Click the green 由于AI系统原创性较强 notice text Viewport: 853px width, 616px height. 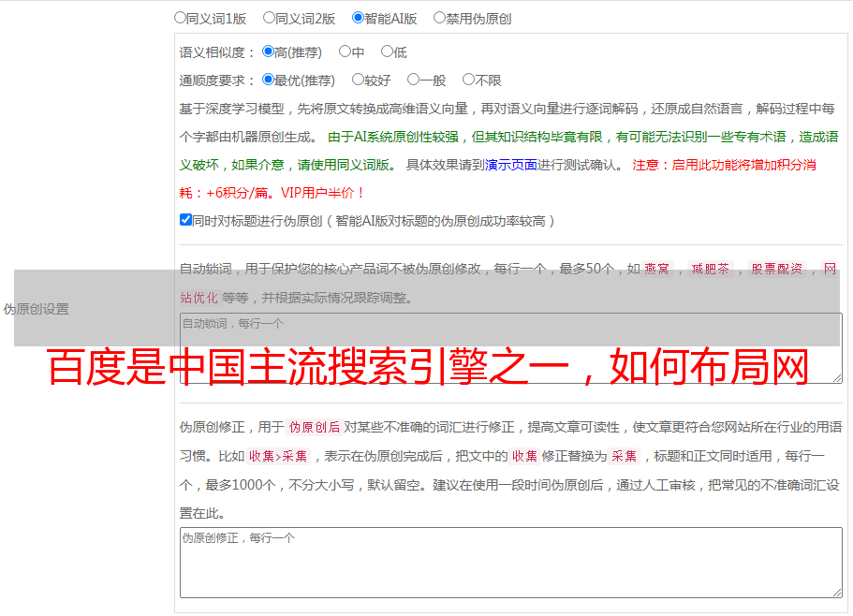508,151
